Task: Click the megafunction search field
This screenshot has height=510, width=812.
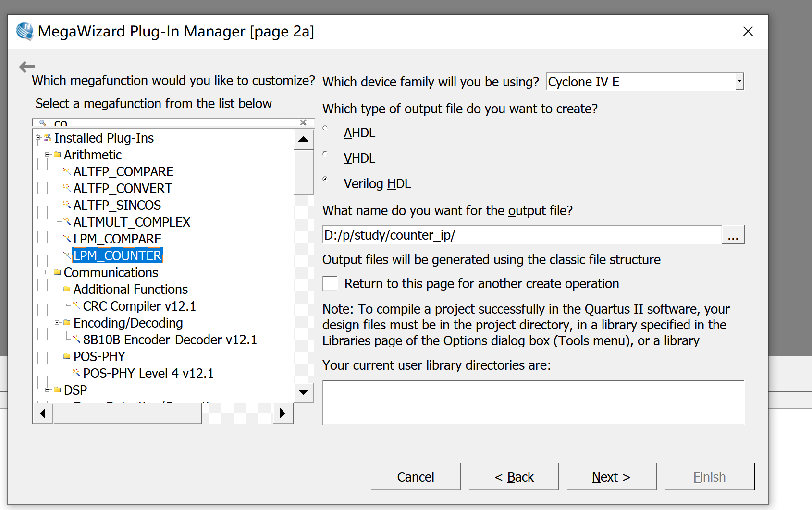Action: click(173, 123)
